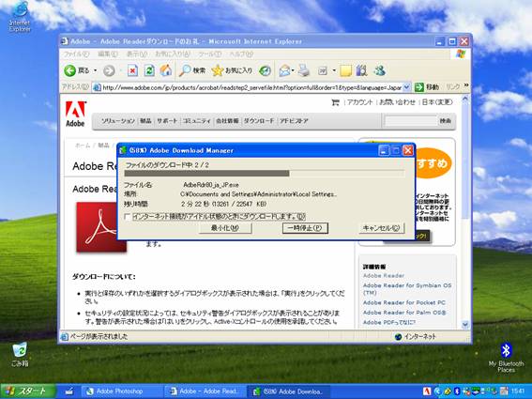Select My Bluetooth Places desktop icon

[506, 358]
